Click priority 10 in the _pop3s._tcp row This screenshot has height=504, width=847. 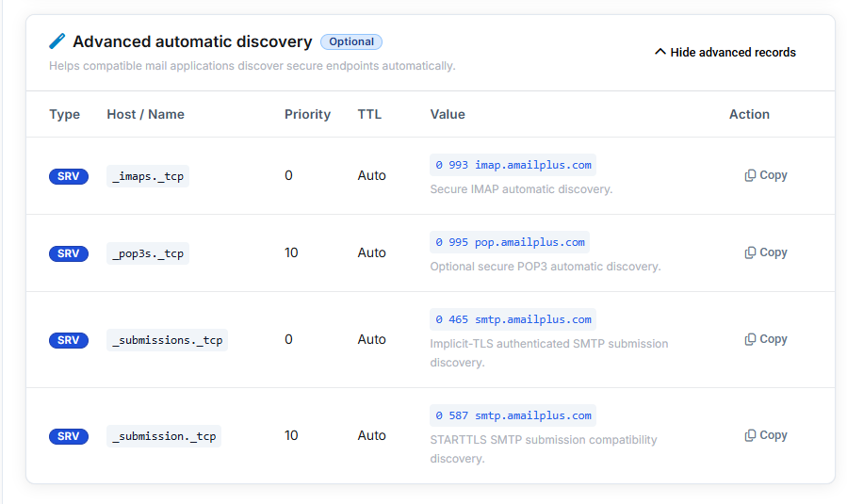pyautogui.click(x=291, y=252)
